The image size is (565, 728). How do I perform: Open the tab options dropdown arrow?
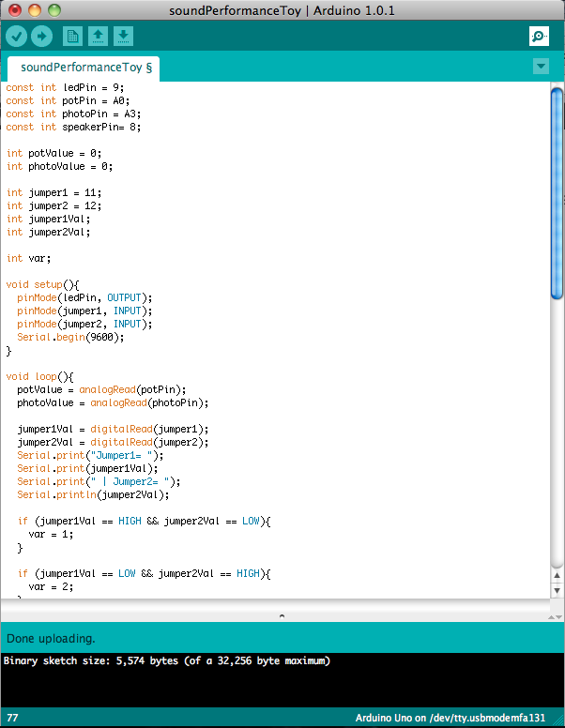[x=540, y=67]
